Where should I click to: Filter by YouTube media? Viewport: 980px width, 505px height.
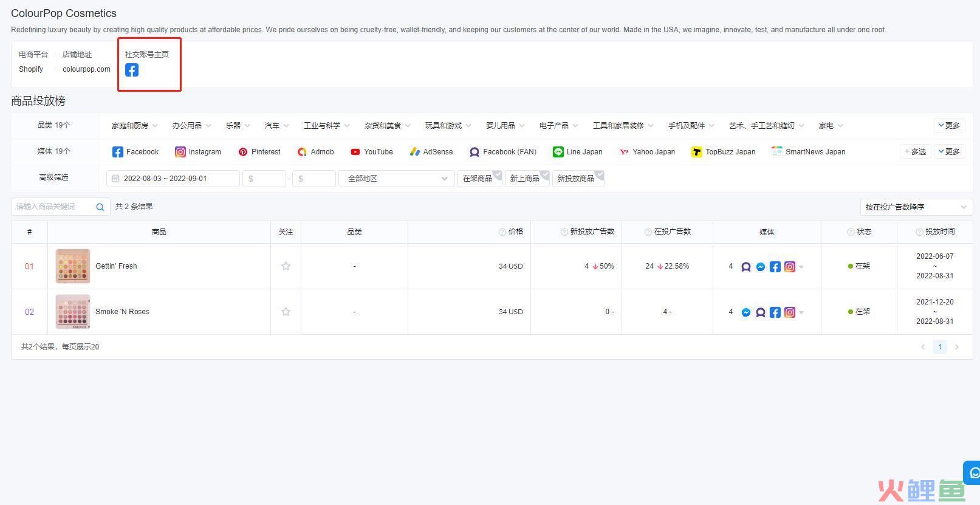point(372,152)
